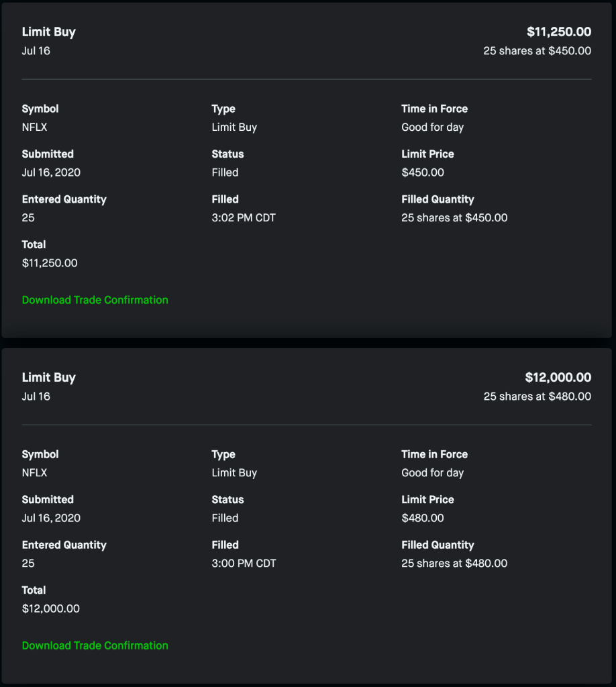The width and height of the screenshot is (616, 687).
Task: Click NFLX symbol in the $450.00 order
Action: tap(34, 127)
